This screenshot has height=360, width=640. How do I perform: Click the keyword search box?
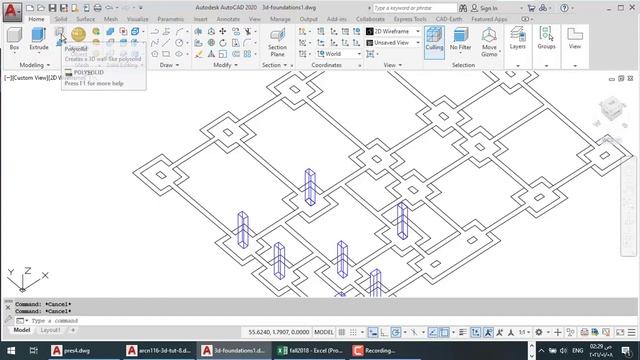(414, 8)
